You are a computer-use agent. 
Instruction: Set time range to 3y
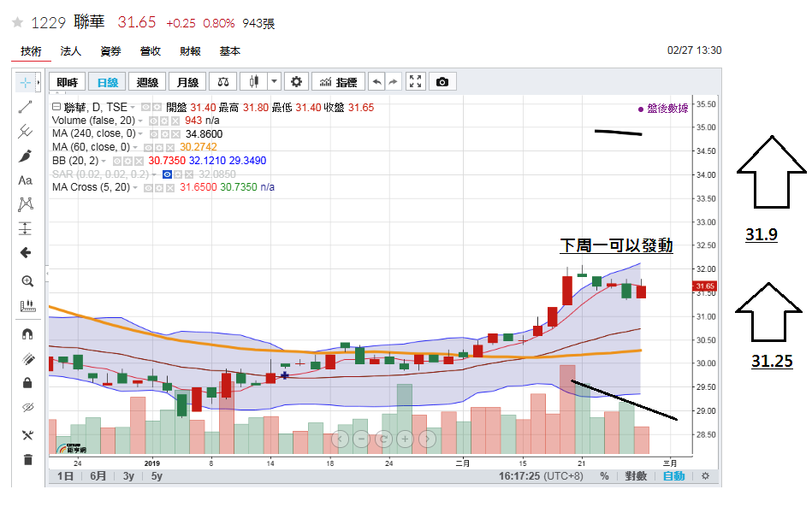(x=128, y=475)
